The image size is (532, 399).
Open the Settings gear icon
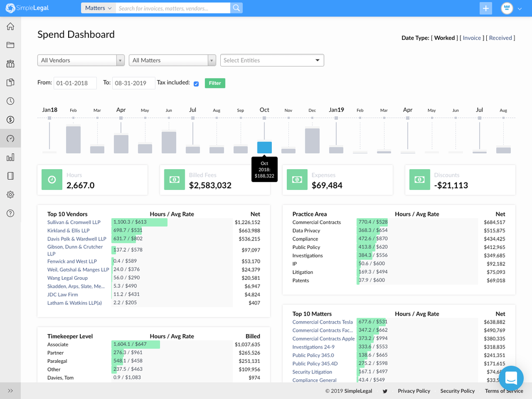(11, 194)
